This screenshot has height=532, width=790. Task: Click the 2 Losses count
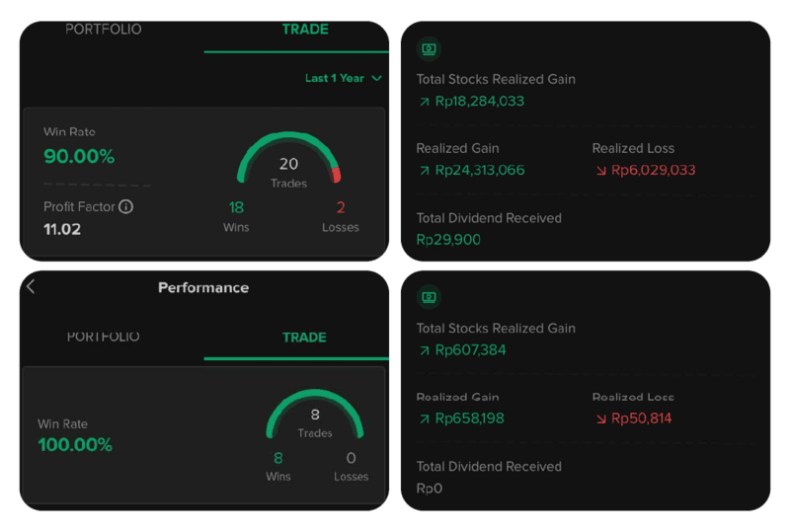click(341, 207)
